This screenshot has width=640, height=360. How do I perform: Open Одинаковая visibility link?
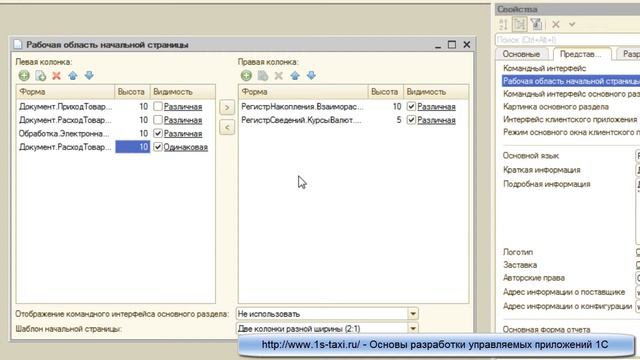coord(186,147)
